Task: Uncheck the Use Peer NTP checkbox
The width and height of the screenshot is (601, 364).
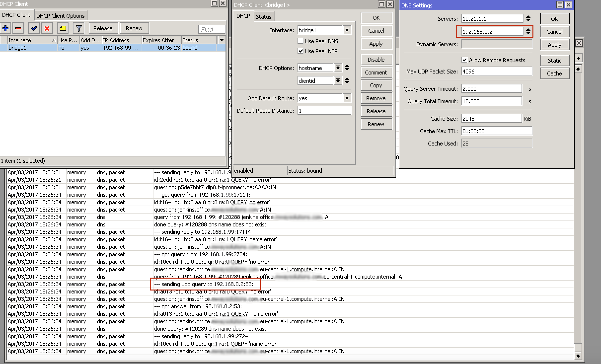Action: tap(300, 51)
